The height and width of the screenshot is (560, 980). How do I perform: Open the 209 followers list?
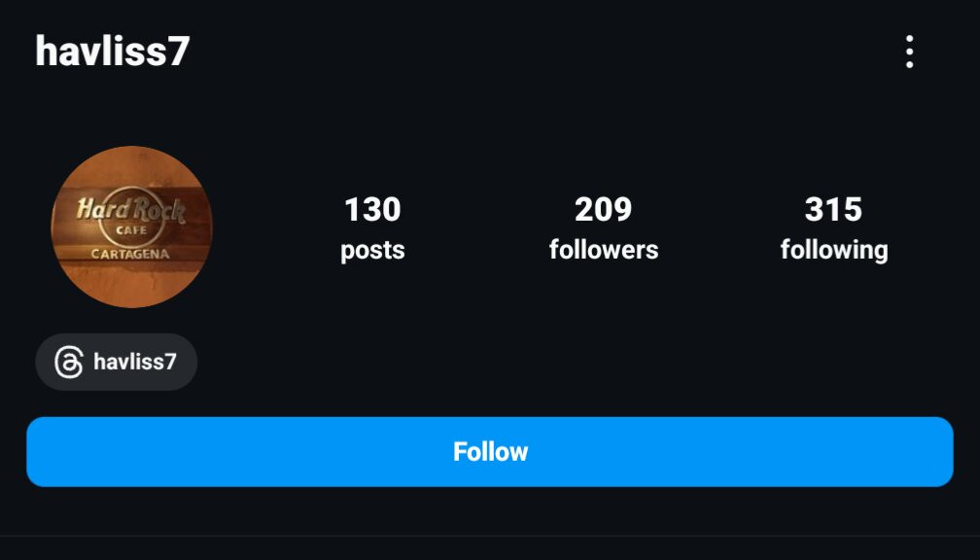point(604,228)
